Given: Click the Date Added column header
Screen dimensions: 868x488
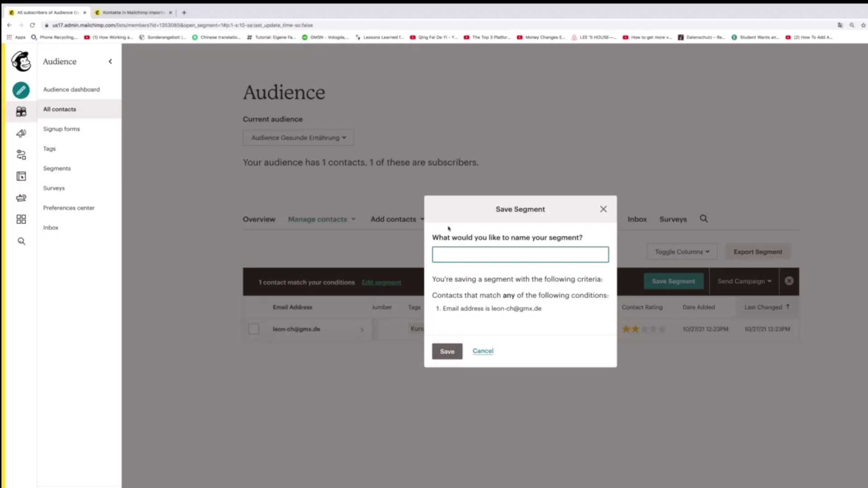Looking at the screenshot, I should (699, 307).
